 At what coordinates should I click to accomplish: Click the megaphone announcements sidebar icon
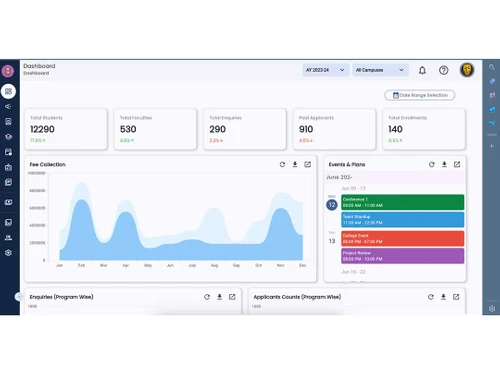(x=8, y=106)
